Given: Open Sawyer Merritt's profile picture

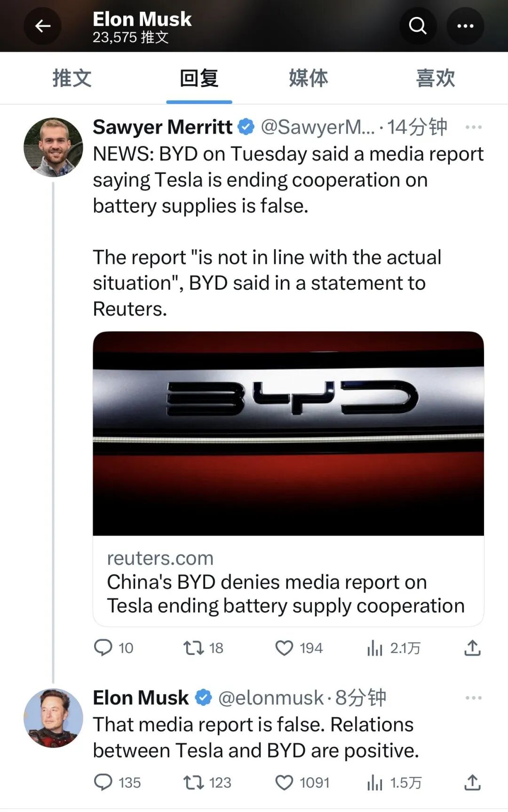Looking at the screenshot, I should [53, 147].
